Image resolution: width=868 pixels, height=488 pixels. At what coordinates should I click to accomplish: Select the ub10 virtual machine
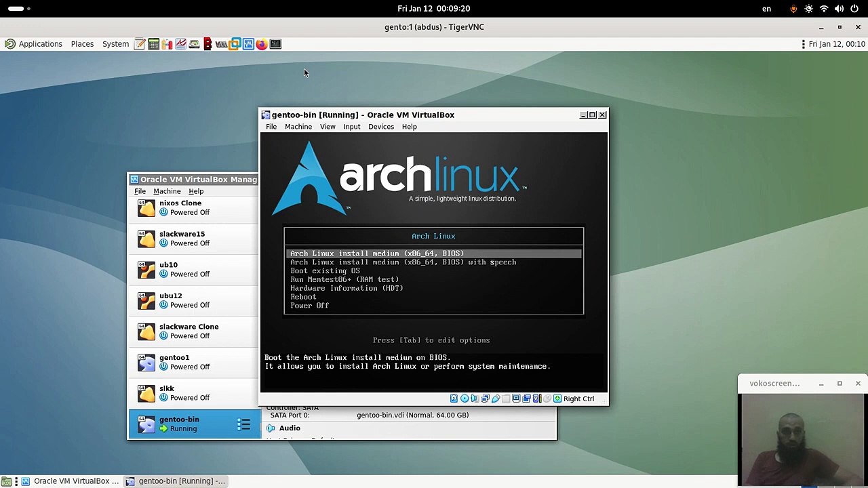(x=194, y=270)
